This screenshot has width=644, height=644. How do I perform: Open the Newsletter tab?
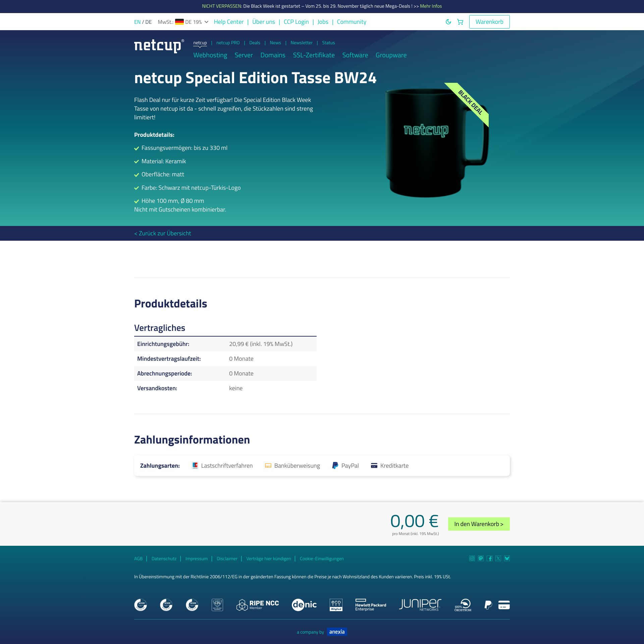pos(302,43)
